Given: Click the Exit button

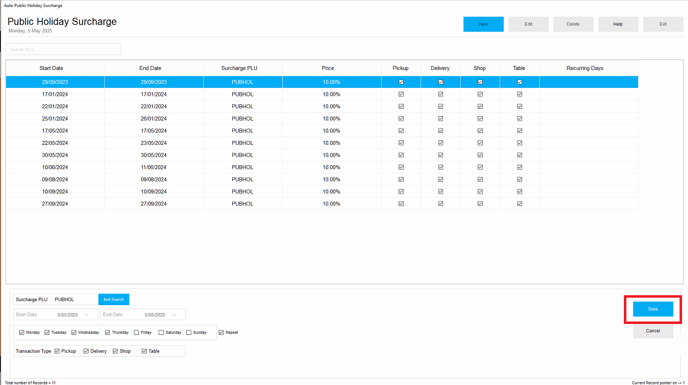Looking at the screenshot, I should 663,24.
